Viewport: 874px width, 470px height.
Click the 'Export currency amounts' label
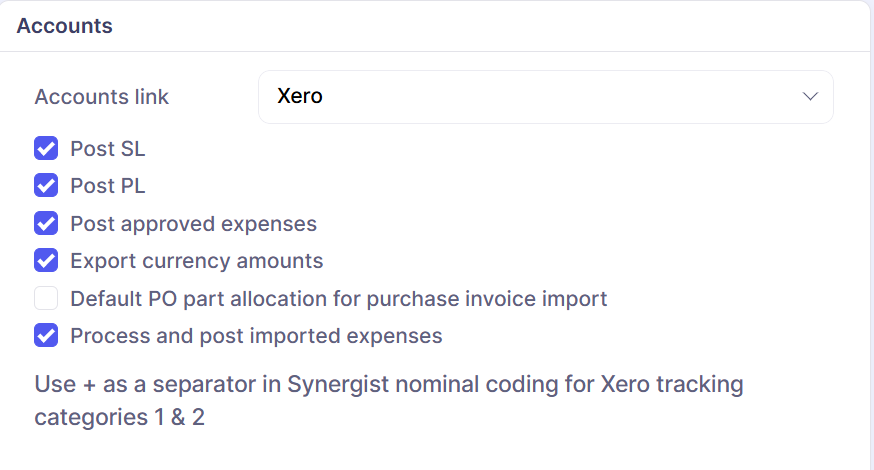click(196, 261)
